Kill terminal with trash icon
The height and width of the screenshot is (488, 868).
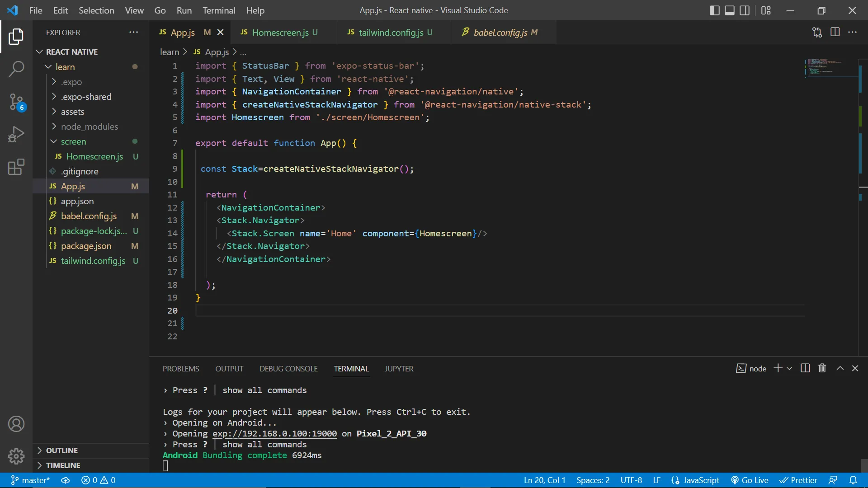click(x=822, y=368)
